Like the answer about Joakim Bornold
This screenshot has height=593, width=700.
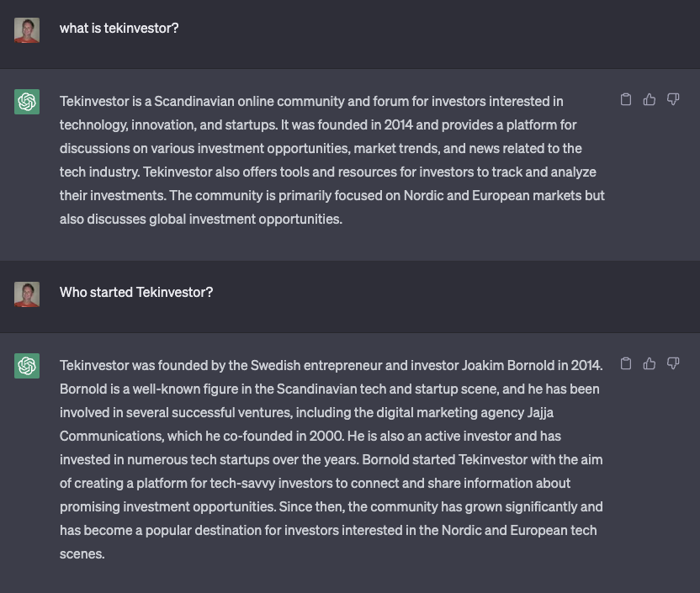click(650, 363)
